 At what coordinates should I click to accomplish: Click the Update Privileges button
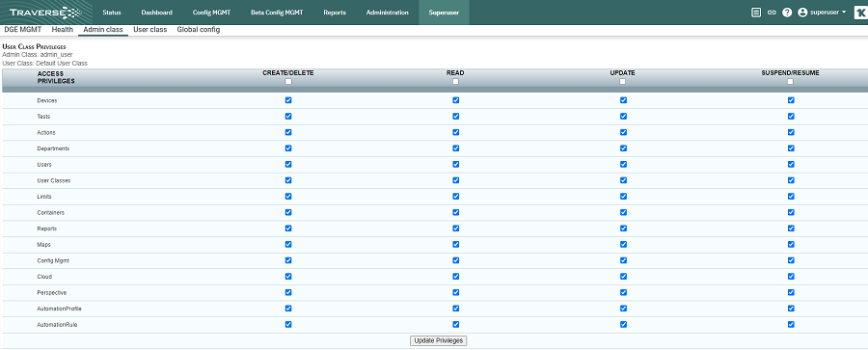439,340
